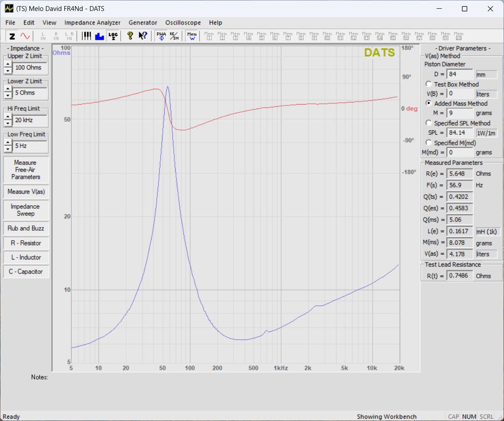
Task: Increase the Upper Z Limit with up arrow
Action: 8,65
